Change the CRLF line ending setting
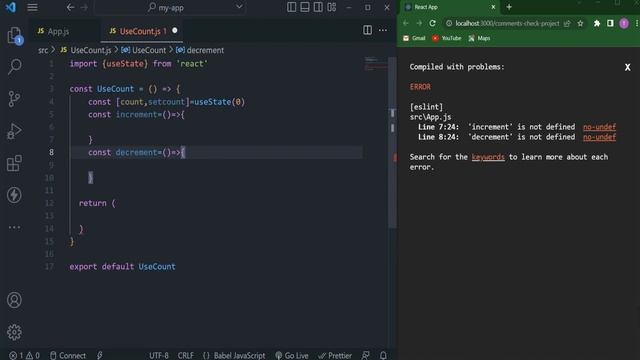The image size is (640, 360). [x=186, y=356]
